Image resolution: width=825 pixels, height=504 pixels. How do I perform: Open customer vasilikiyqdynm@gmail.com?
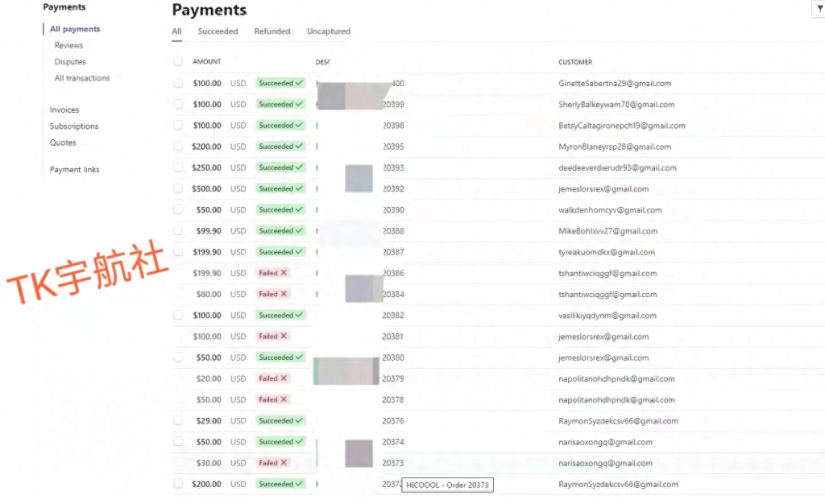pyautogui.click(x=607, y=316)
